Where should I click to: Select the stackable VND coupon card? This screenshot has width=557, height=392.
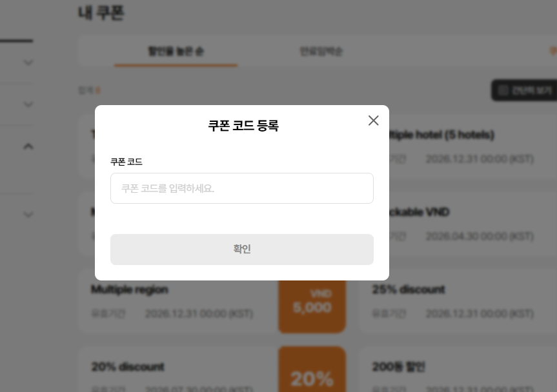point(473,224)
